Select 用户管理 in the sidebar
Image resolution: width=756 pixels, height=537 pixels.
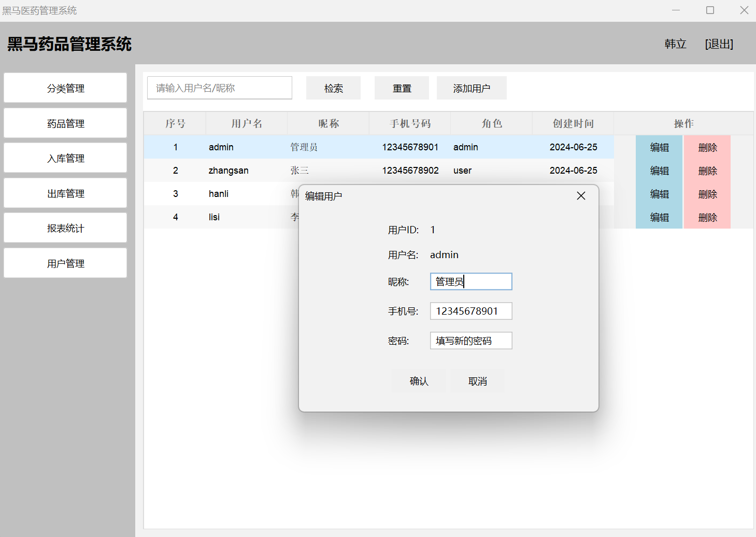[65, 263]
